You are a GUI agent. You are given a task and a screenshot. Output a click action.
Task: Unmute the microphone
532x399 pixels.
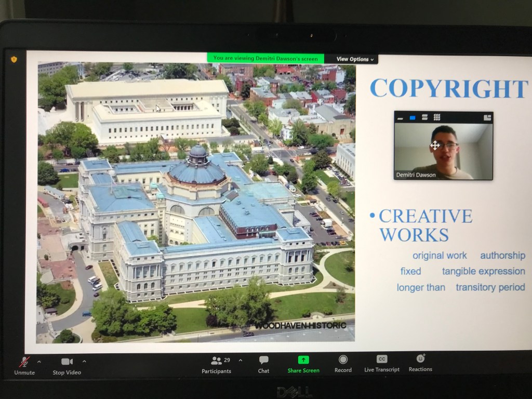click(24, 362)
